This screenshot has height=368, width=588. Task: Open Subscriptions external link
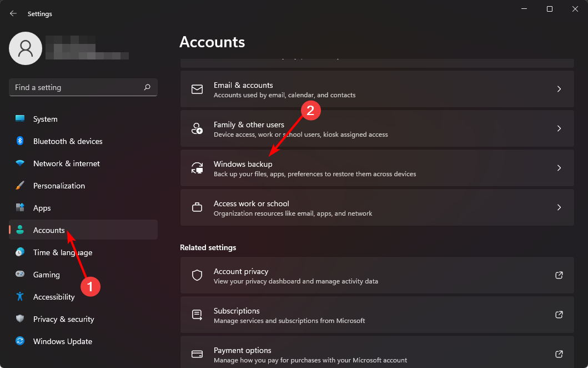(x=559, y=315)
